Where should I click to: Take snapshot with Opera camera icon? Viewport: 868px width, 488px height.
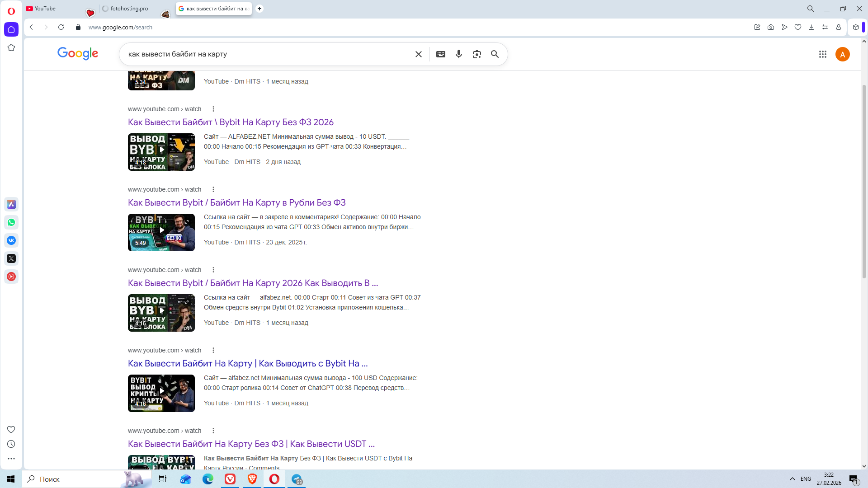771,27
